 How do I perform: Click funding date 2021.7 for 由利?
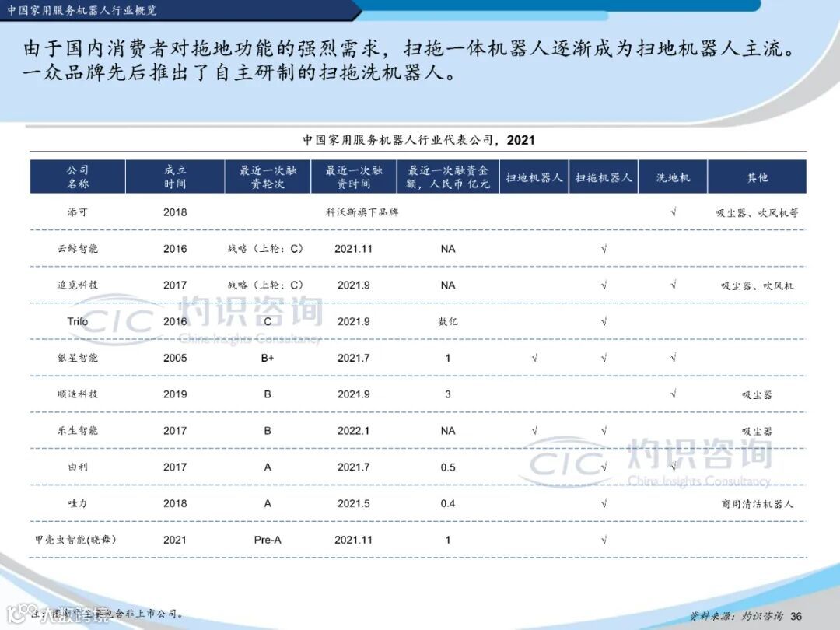[x=354, y=467]
